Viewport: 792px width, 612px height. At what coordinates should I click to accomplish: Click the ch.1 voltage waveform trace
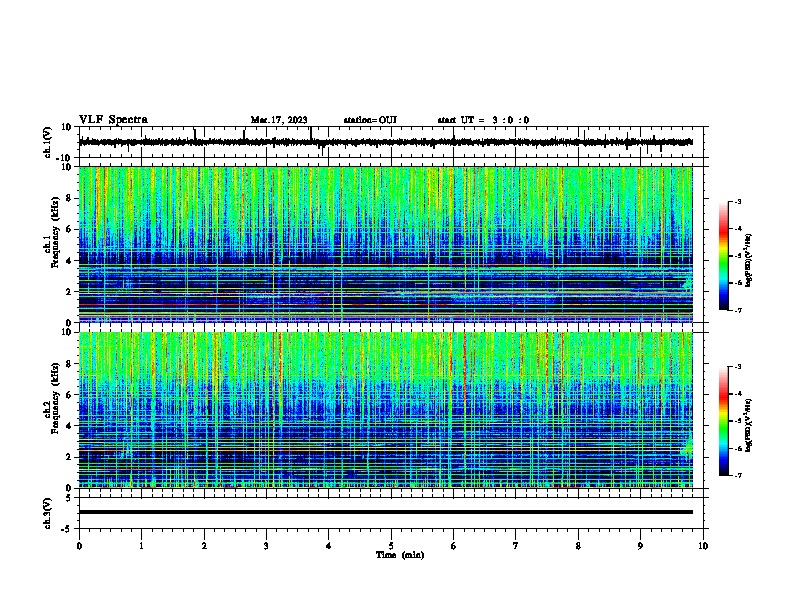[386, 142]
